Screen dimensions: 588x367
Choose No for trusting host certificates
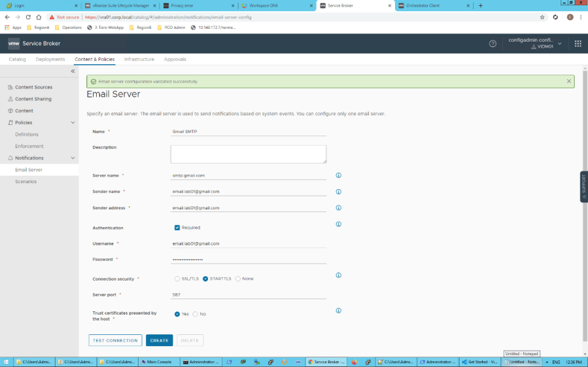coord(196,314)
